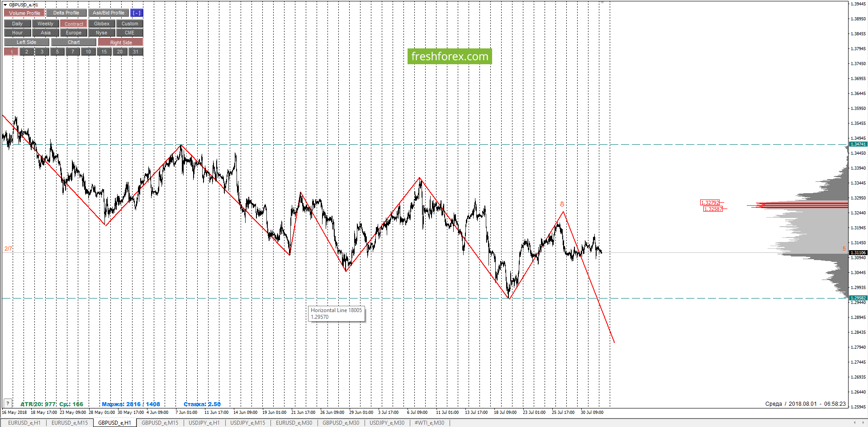
Task: Click the question mark help icon
Action: pos(8,403)
